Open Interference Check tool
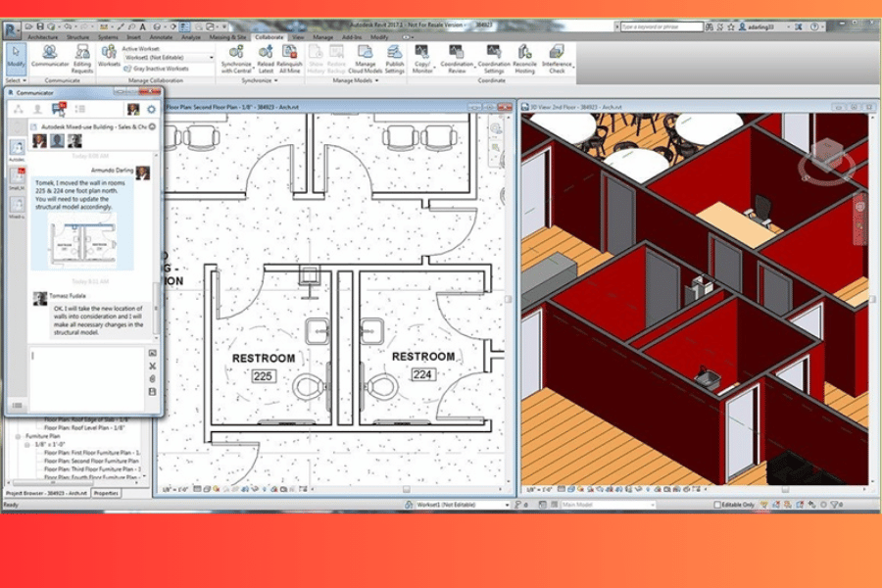 (557, 57)
